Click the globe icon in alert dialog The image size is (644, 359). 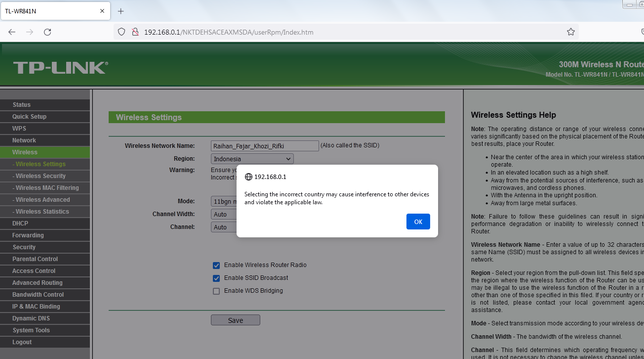248,177
